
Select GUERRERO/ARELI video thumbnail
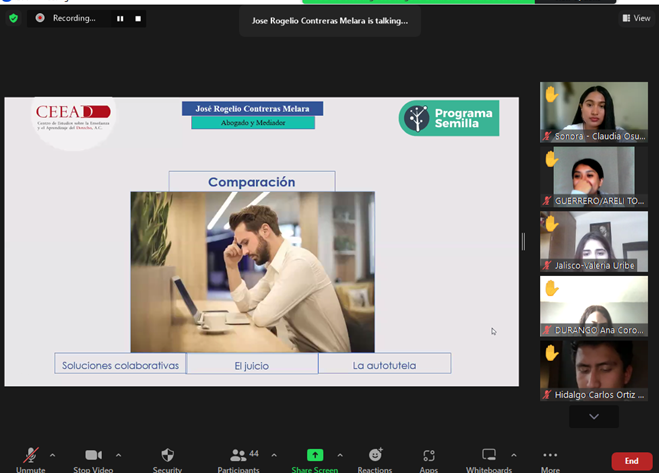click(x=594, y=177)
